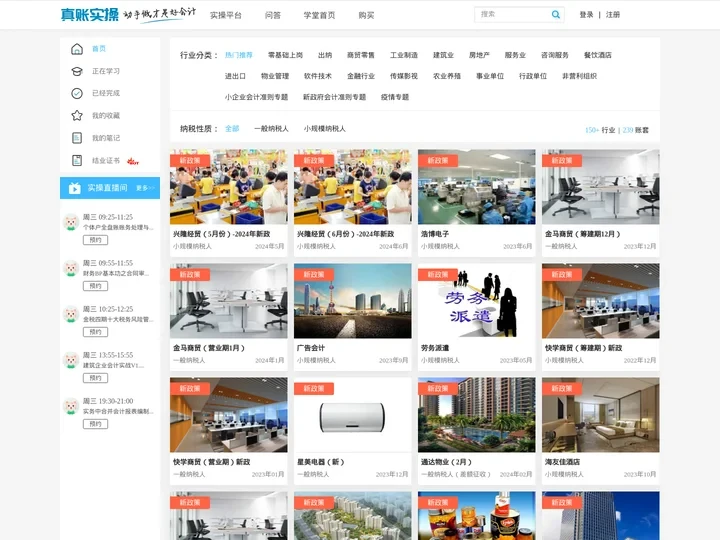
Task: Open the 购买 top menu item
Action: click(366, 15)
